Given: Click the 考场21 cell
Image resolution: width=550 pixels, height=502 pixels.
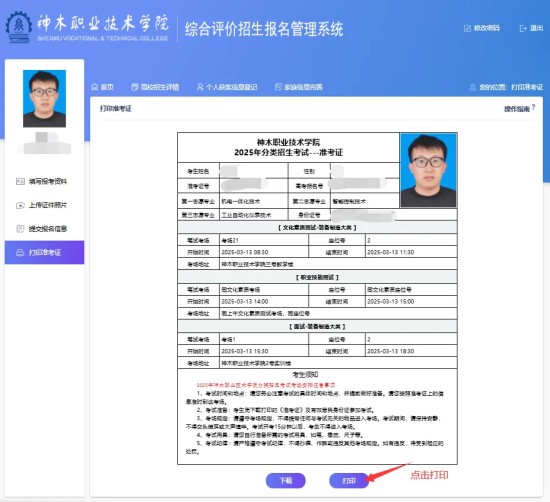Looking at the screenshot, I should click(x=264, y=240).
